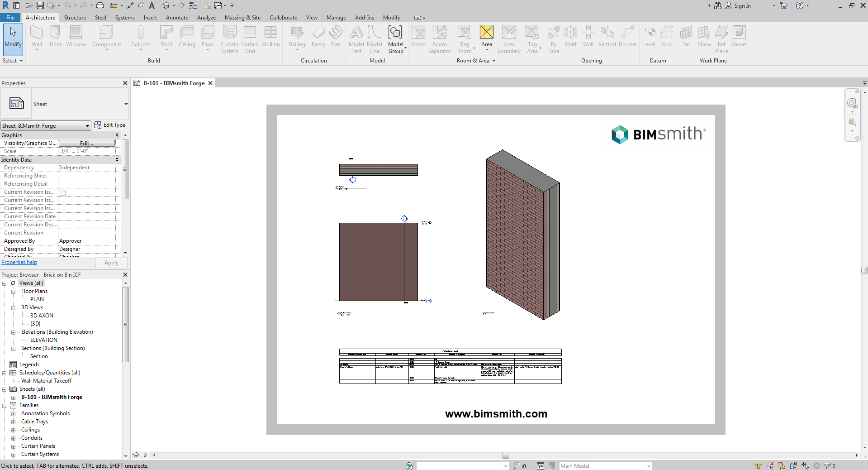Open the File menu
This screenshot has width=868, height=470.
(x=10, y=18)
